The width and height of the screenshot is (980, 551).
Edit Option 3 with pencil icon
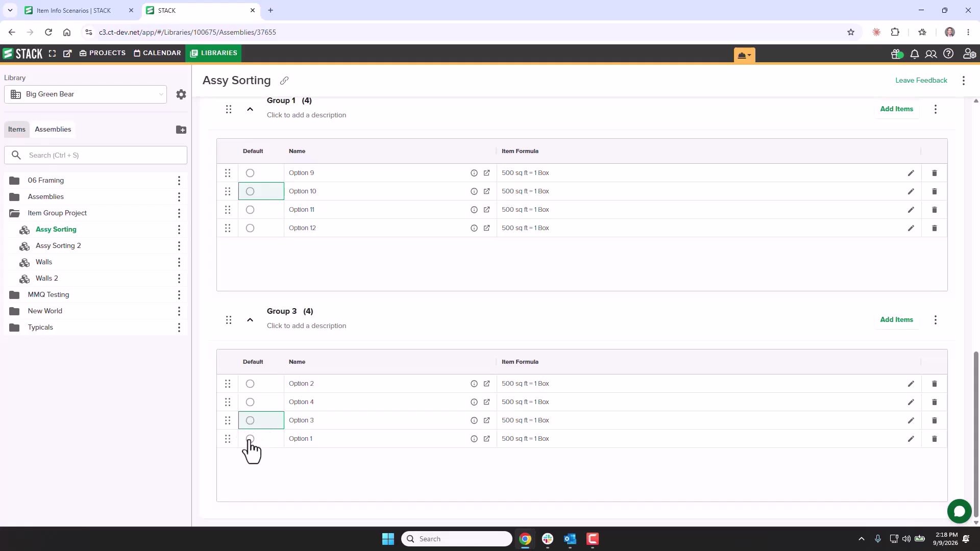pos(911,420)
